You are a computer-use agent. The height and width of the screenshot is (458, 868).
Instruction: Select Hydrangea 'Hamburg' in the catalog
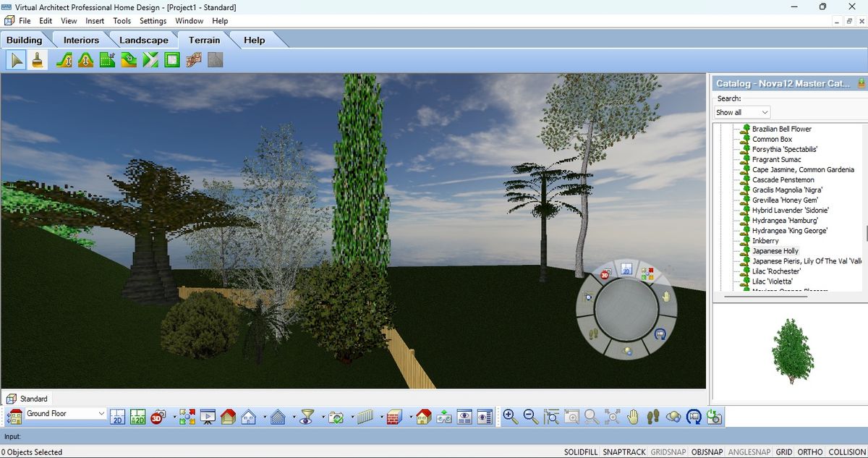point(784,220)
